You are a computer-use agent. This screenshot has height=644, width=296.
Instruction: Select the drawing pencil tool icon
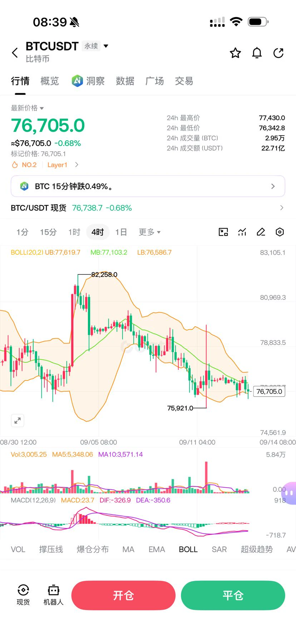pyautogui.click(x=261, y=232)
